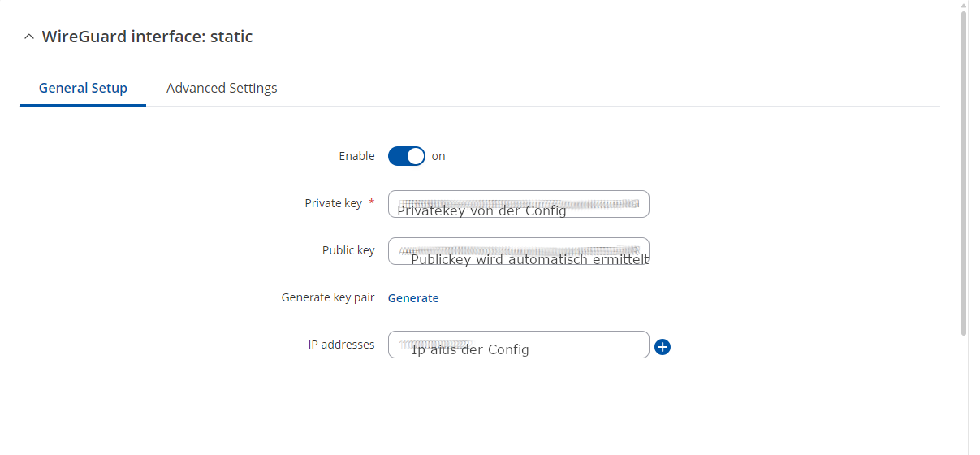
Task: Switch to the General Setup tab
Action: coord(83,88)
